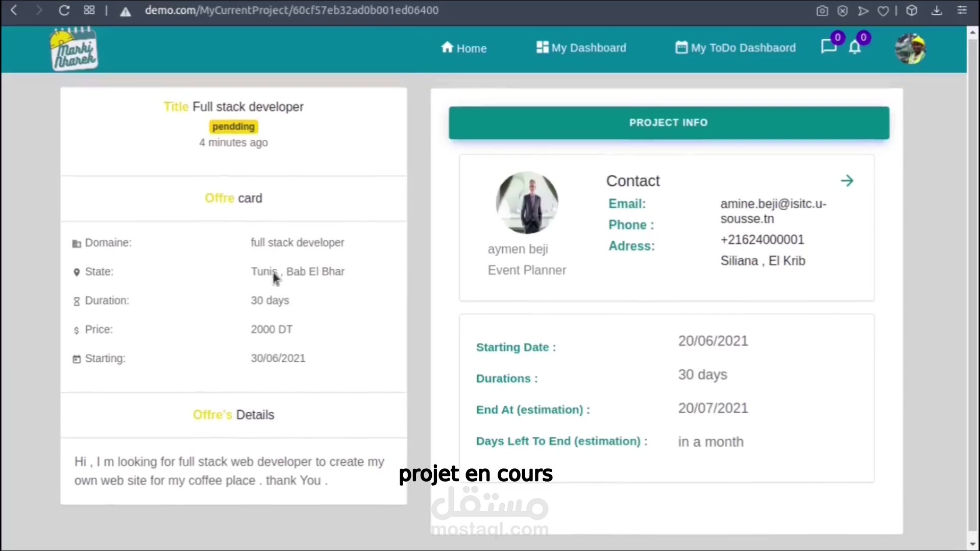Click the PROJECT INFO button
The width and height of the screenshot is (980, 551).
669,122
